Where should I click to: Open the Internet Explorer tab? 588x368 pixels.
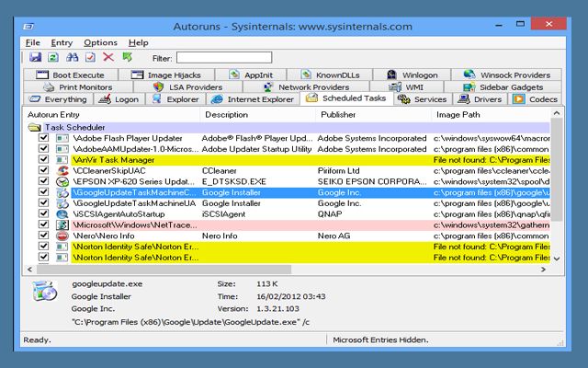click(x=253, y=99)
